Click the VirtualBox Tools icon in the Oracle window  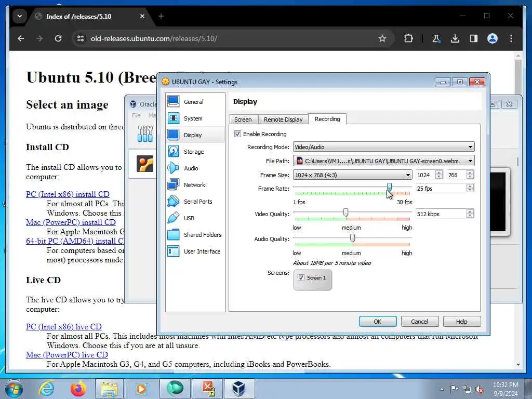[x=145, y=134]
